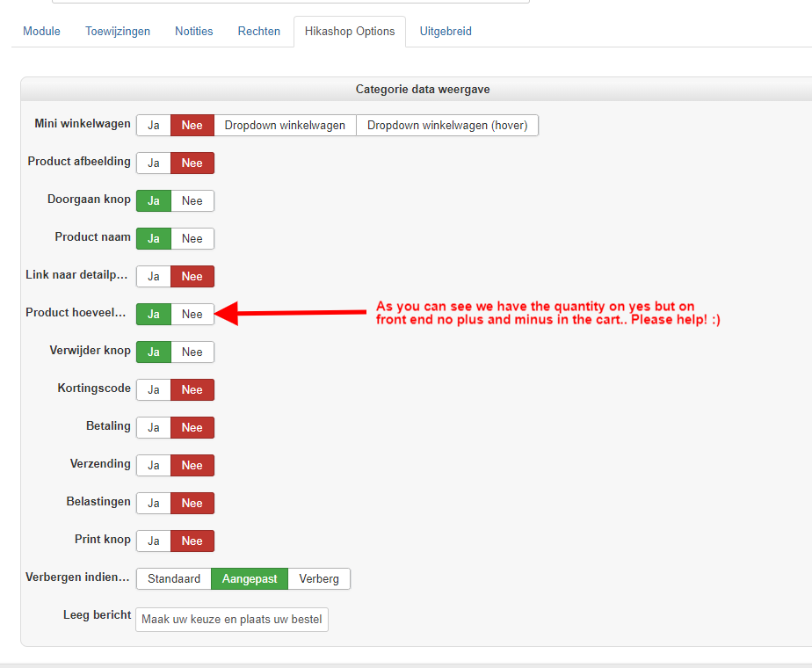Click the Mini winkelwagen label
The width and height of the screenshot is (812, 668).
click(83, 124)
